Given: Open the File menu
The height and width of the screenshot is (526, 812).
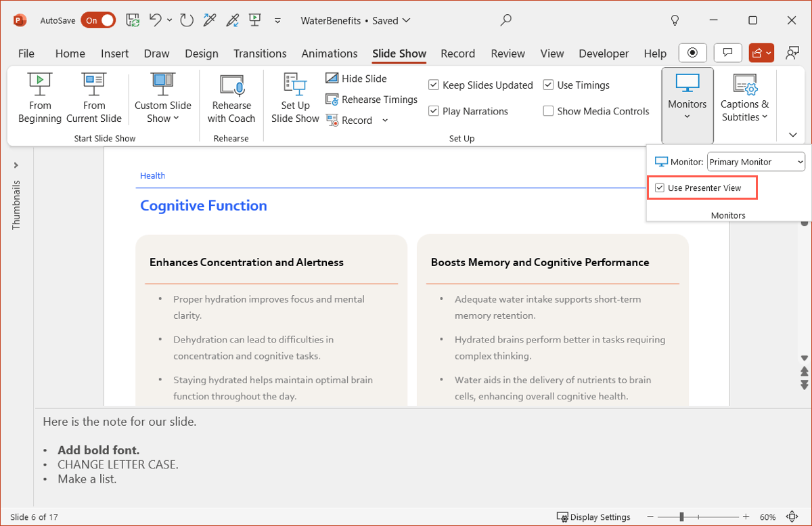Looking at the screenshot, I should (x=26, y=53).
